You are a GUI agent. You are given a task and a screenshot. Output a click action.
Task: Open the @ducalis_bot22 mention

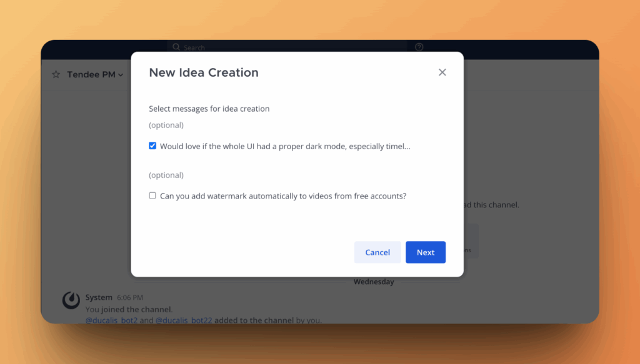[x=184, y=320]
